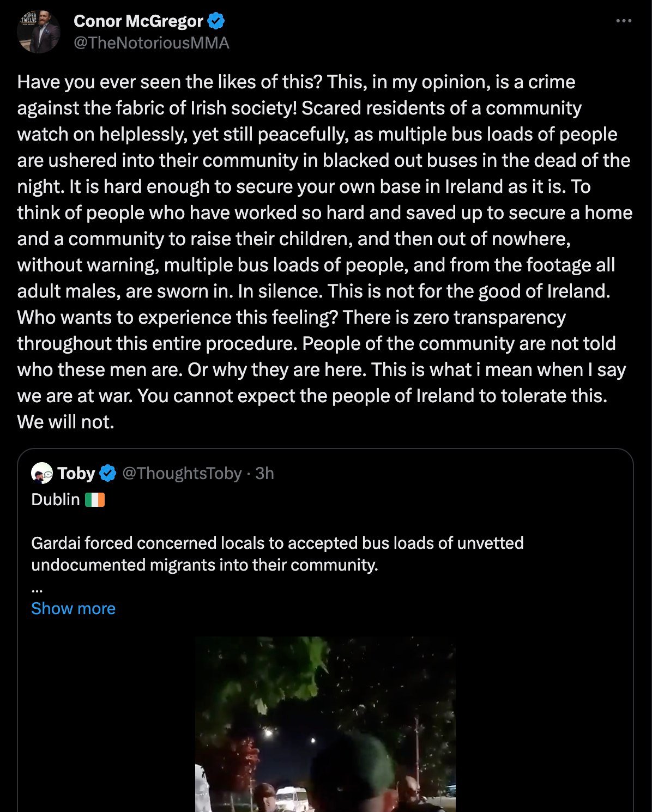Open Conor McGregor's profile picture
Screen dimensions: 652x812
pos(38,32)
